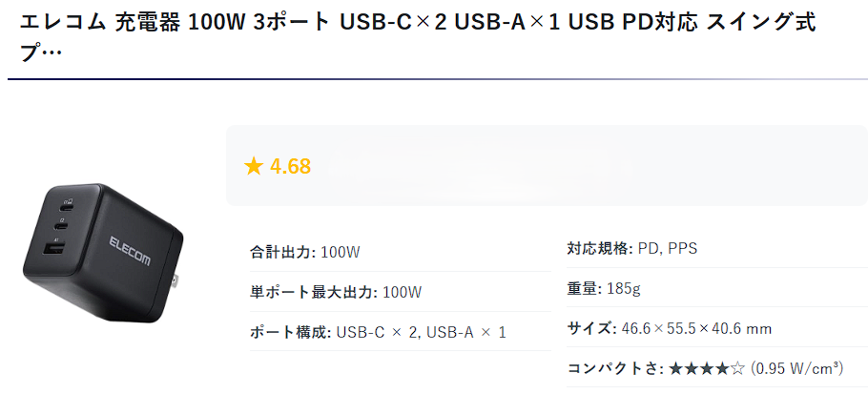Click the 4.68 rating score

coord(290,167)
